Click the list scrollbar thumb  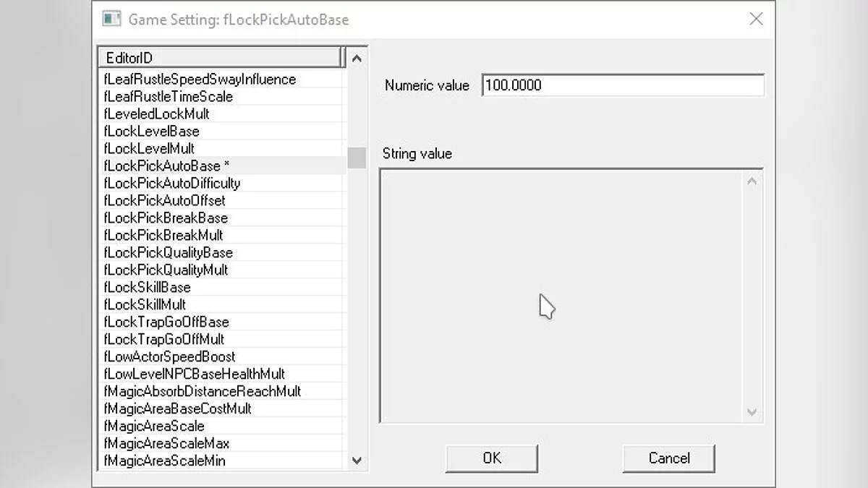point(357,158)
